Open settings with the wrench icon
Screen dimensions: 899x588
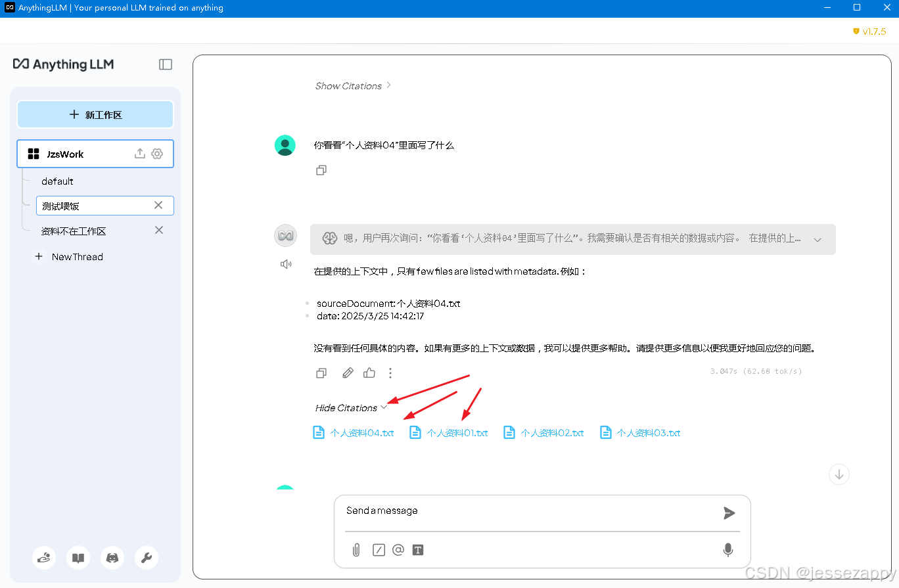pos(147,558)
